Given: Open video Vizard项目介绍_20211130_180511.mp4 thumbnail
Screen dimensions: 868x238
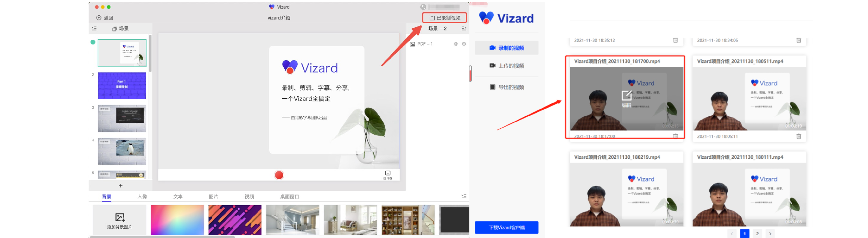Looking at the screenshot, I should click(749, 99).
